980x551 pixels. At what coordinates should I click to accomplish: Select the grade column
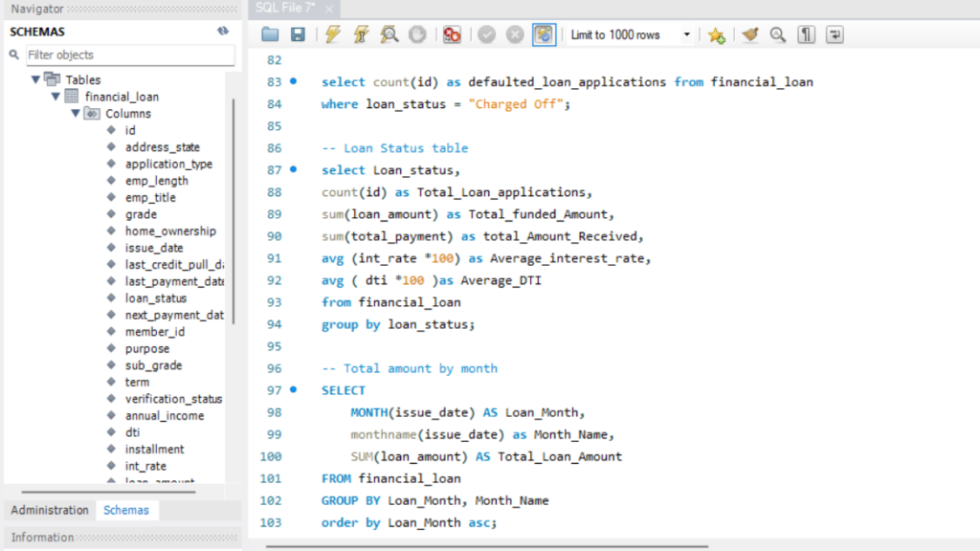(141, 214)
